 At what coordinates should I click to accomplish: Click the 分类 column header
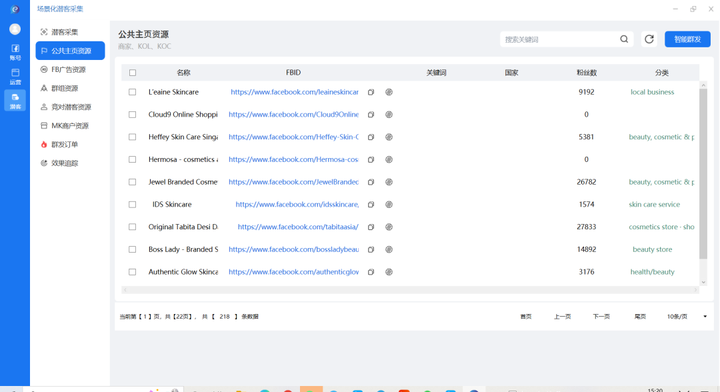(x=662, y=73)
